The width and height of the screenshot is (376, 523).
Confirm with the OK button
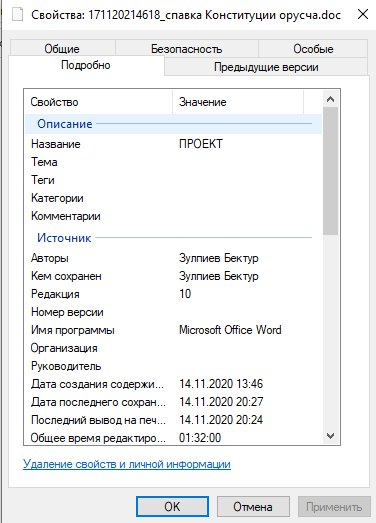click(x=172, y=506)
